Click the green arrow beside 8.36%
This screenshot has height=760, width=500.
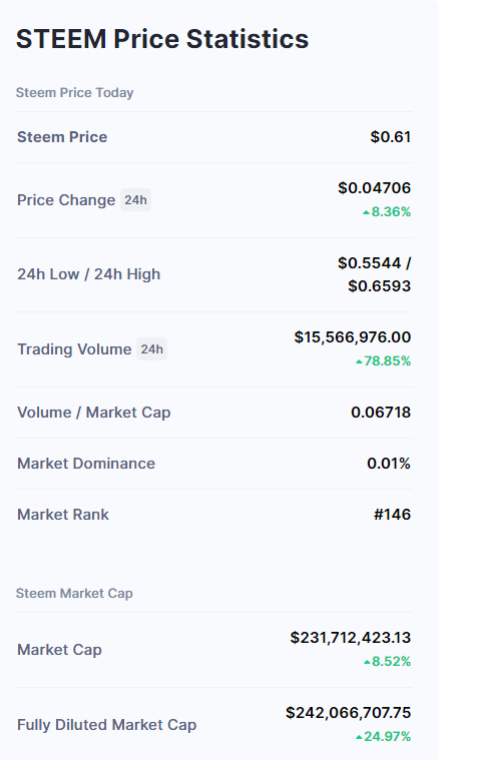[x=366, y=212]
